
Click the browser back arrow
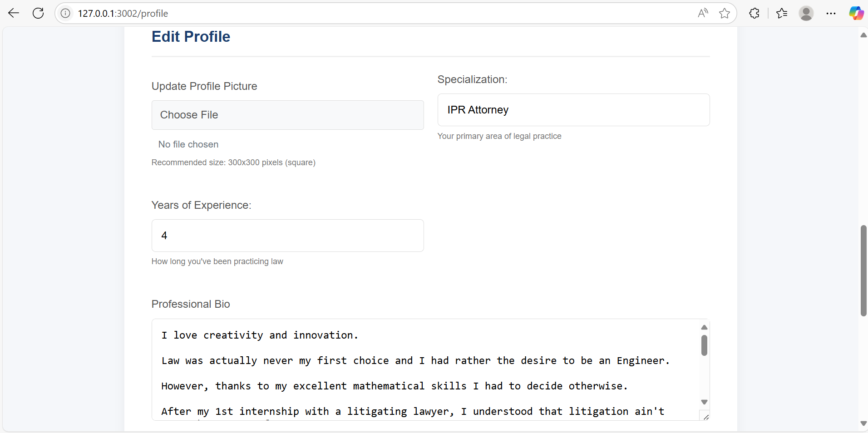pos(14,13)
